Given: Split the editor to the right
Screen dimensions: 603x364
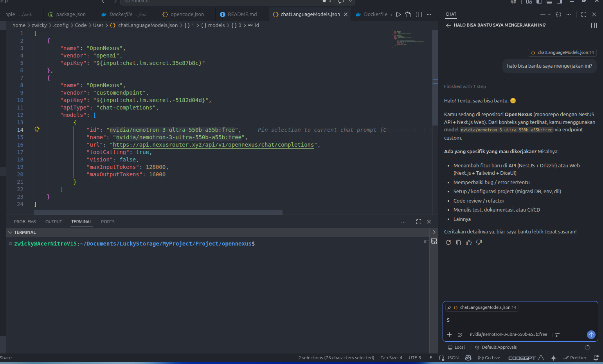Looking at the screenshot, I should 419,14.
